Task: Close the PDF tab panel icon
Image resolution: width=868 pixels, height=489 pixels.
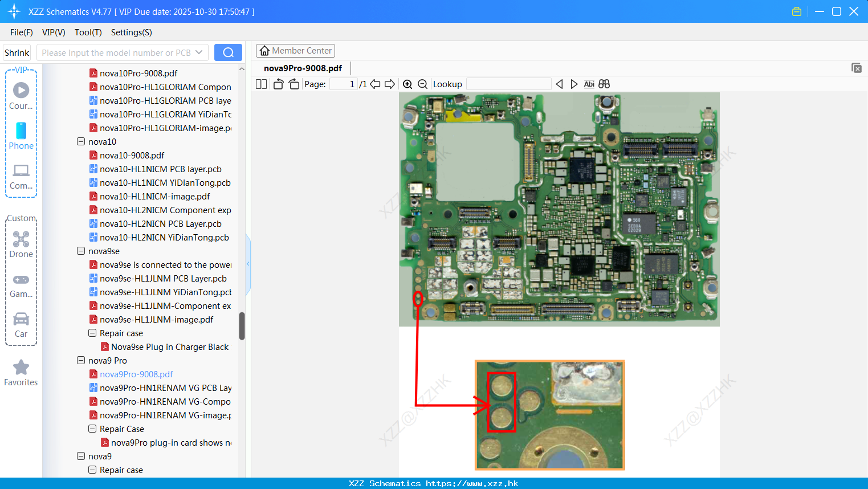Action: [857, 68]
